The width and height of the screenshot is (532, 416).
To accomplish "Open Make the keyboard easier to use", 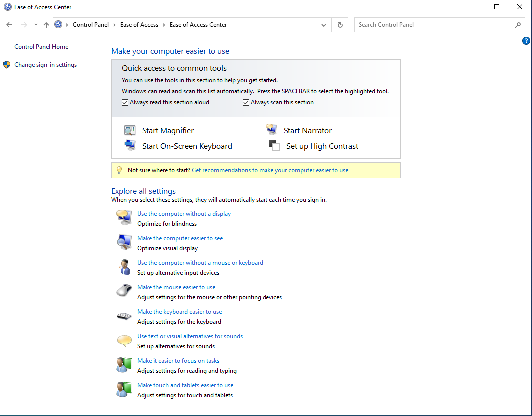I will point(180,312).
